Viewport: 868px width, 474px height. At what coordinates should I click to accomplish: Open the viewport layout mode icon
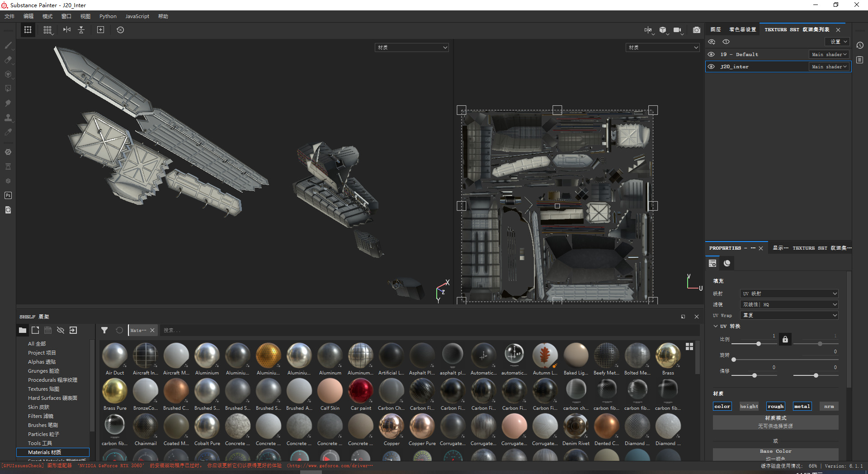coord(648,30)
